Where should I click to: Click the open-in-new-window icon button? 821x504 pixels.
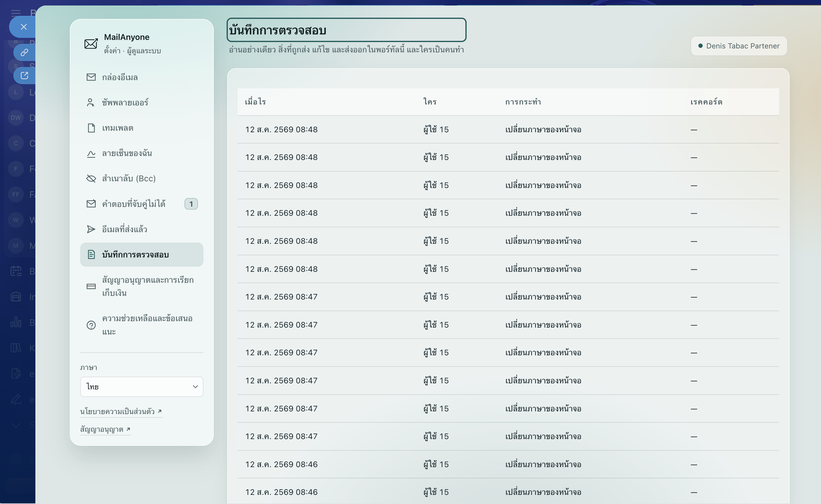coord(24,75)
